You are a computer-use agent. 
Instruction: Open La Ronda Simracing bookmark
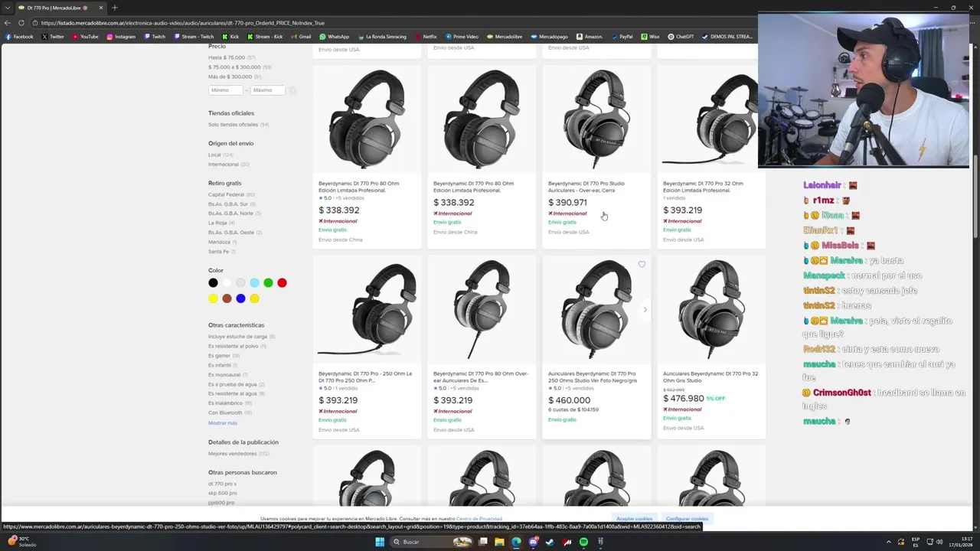point(382,37)
